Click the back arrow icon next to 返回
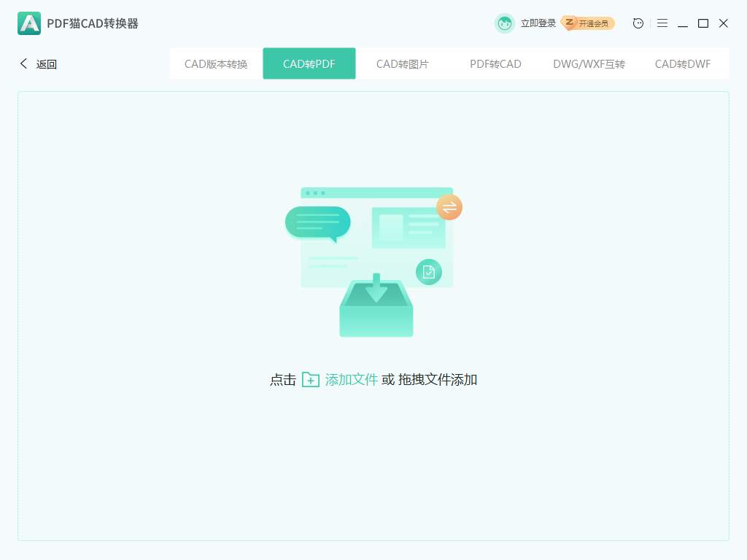The height and width of the screenshot is (560, 747). pyautogui.click(x=23, y=64)
